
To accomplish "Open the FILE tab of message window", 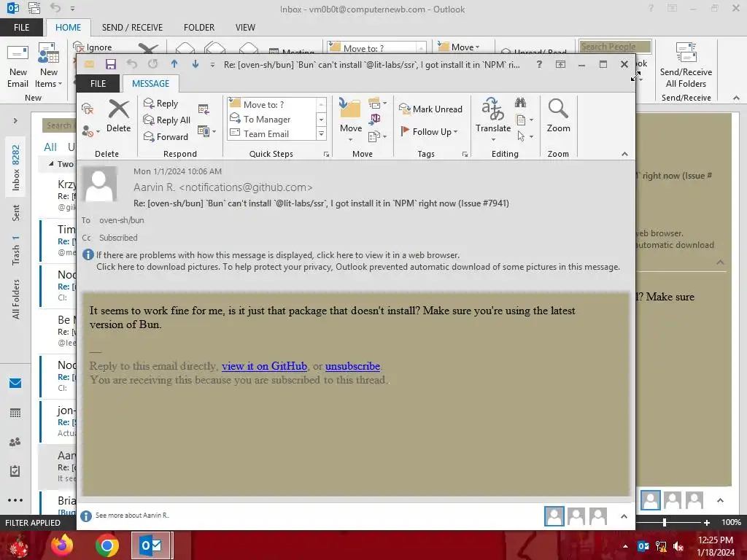I will 98,83.
